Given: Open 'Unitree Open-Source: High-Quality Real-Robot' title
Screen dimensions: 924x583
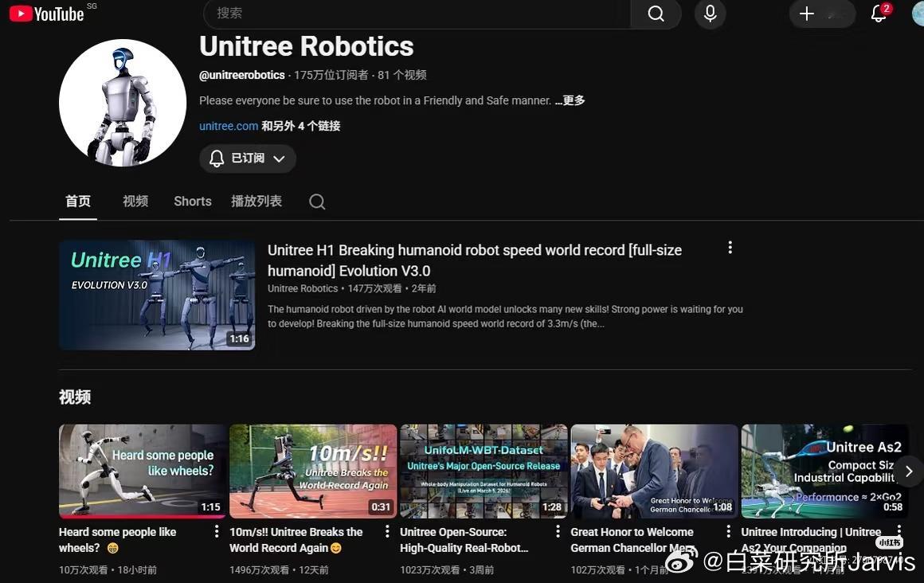Looking at the screenshot, I should tap(464, 540).
